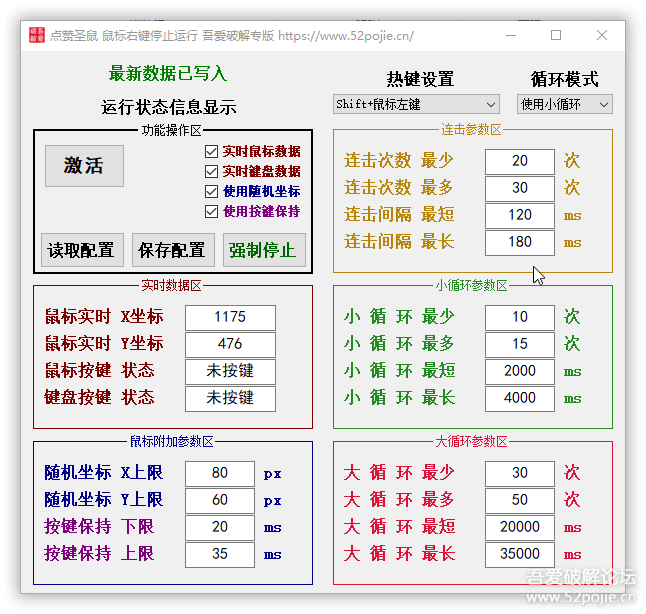
Task: Click the 最新数据已写入 status text
Action: (168, 74)
